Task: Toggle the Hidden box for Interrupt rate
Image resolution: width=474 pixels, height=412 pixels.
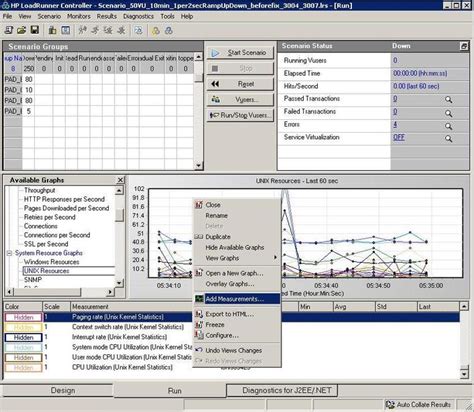Action: (23, 337)
